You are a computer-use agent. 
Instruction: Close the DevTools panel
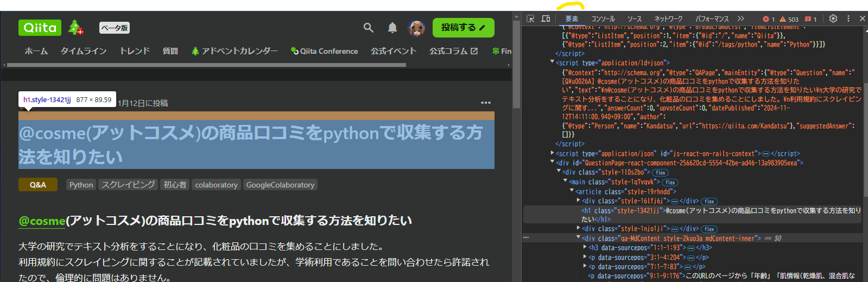tap(862, 18)
